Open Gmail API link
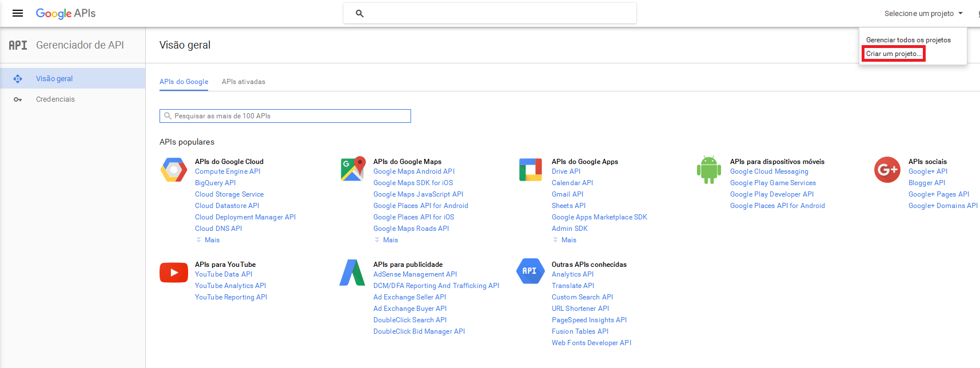The width and height of the screenshot is (980, 368). 568,194
